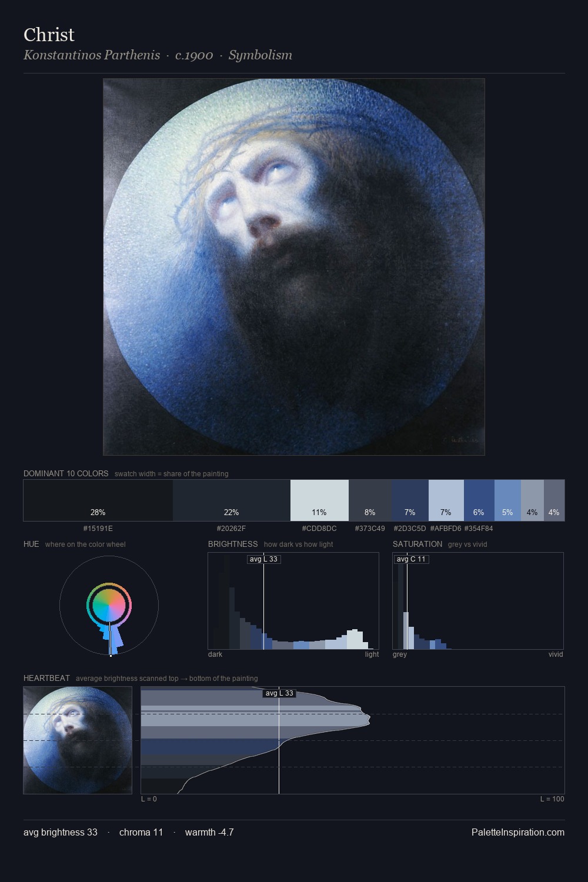The image size is (588, 882).
Task: Click the saturation histogram chart
Action: [478, 601]
